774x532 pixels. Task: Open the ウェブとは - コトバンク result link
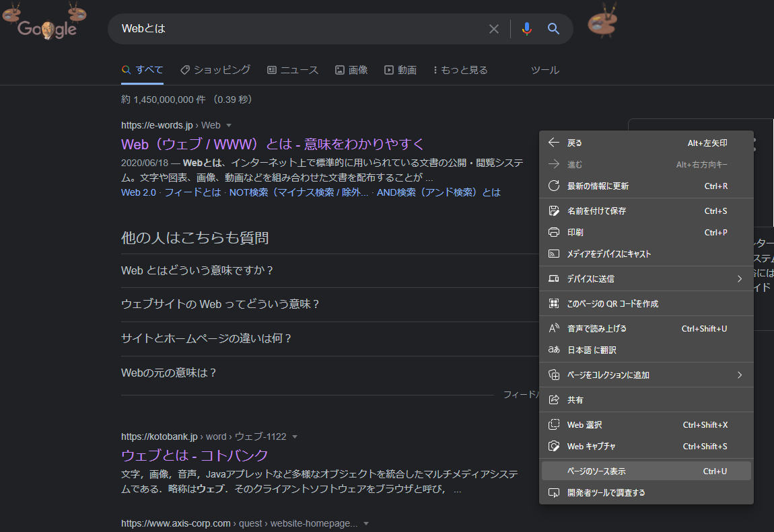(195, 455)
